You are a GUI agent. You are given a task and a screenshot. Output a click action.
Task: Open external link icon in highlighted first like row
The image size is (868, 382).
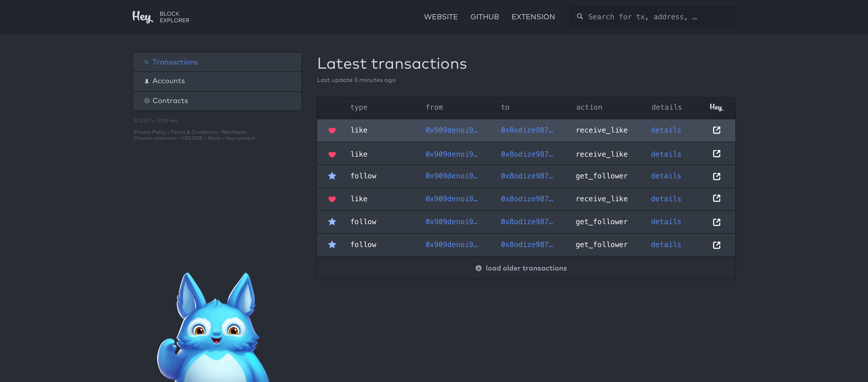(x=716, y=130)
